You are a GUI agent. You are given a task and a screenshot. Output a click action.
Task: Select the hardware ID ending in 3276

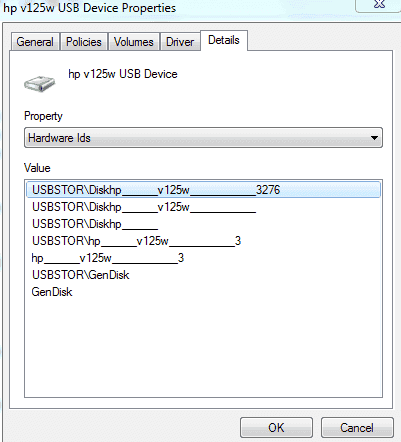(203, 190)
